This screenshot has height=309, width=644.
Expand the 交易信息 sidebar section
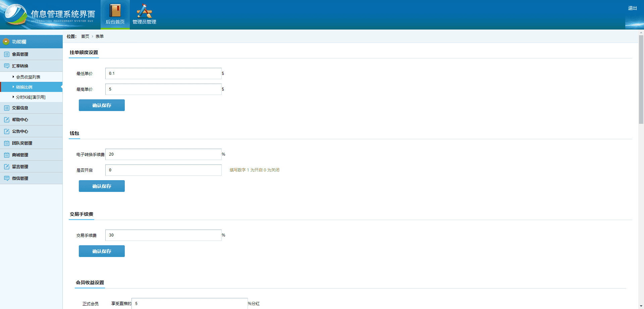[x=31, y=108]
